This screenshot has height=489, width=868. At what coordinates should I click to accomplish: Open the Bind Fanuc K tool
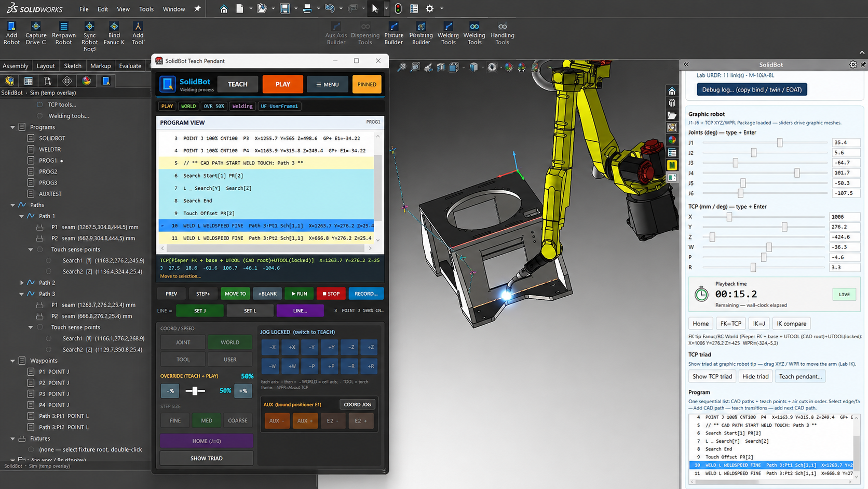click(x=114, y=33)
